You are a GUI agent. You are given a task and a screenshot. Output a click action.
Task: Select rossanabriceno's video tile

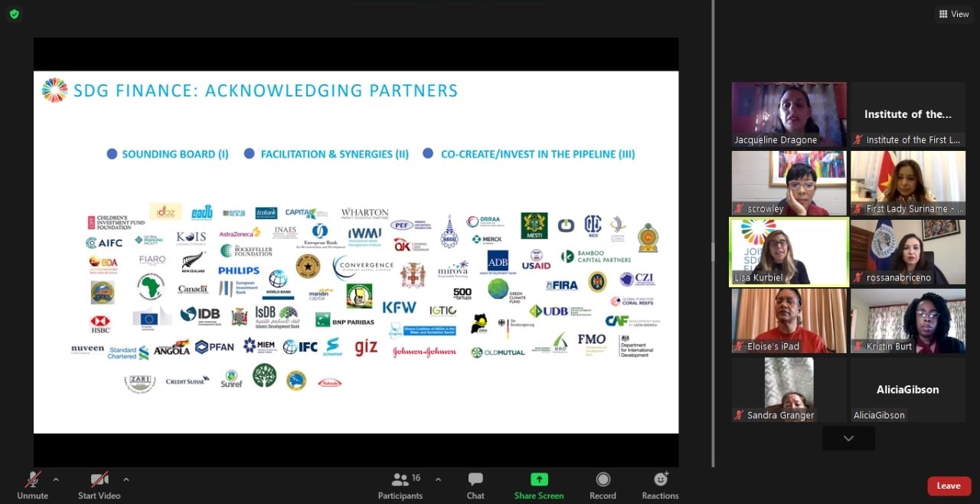tap(908, 252)
